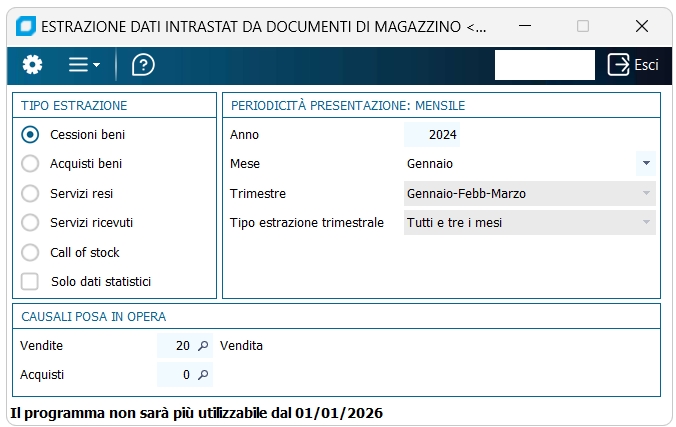676x427 pixels.
Task: Open the help question mark icon
Action: 143,65
